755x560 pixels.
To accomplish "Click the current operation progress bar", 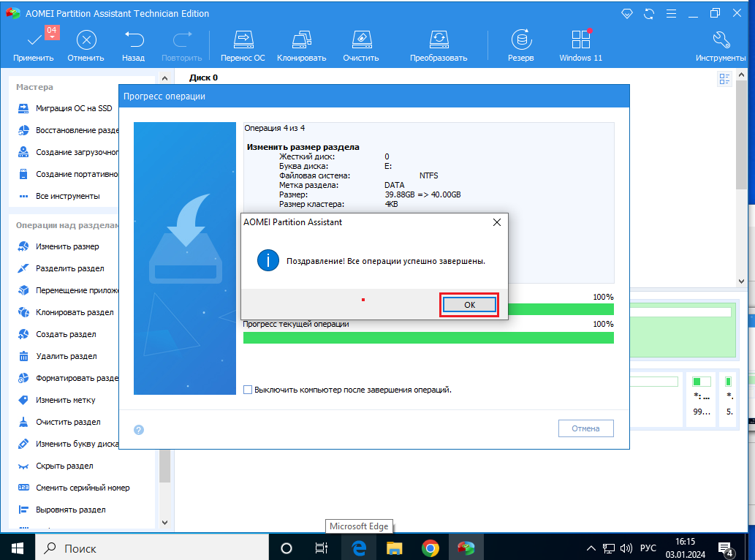I will coord(428,338).
